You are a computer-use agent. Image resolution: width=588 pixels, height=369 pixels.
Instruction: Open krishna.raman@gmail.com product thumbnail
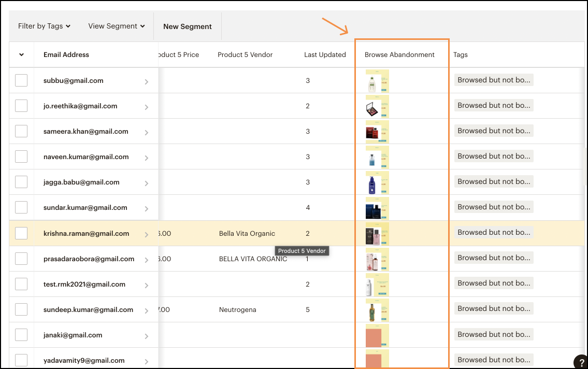[x=377, y=234]
